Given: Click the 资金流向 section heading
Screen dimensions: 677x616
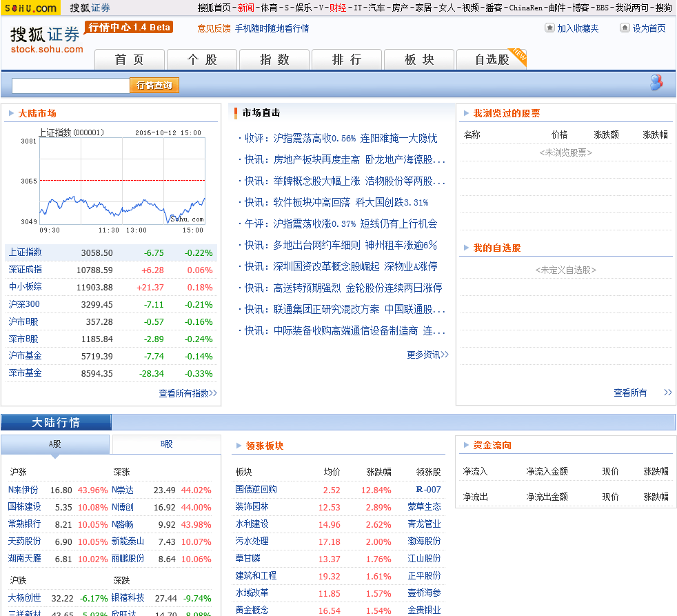Looking at the screenshot, I should point(492,445).
